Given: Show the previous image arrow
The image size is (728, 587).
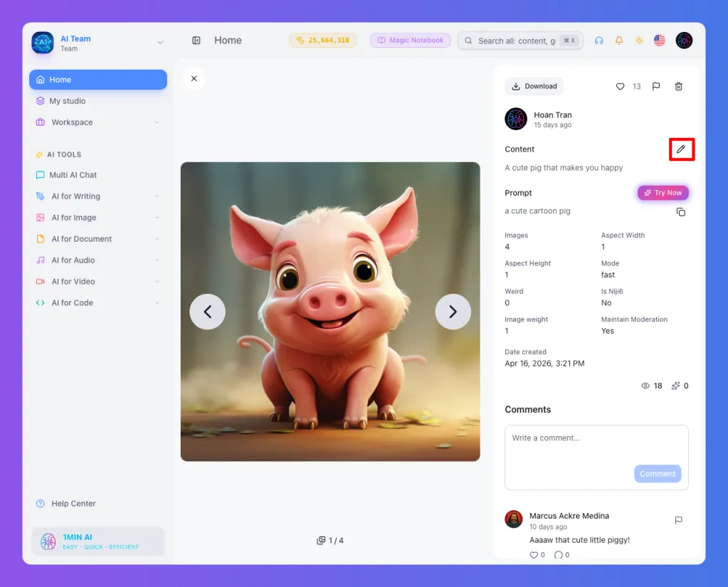Looking at the screenshot, I should (208, 312).
